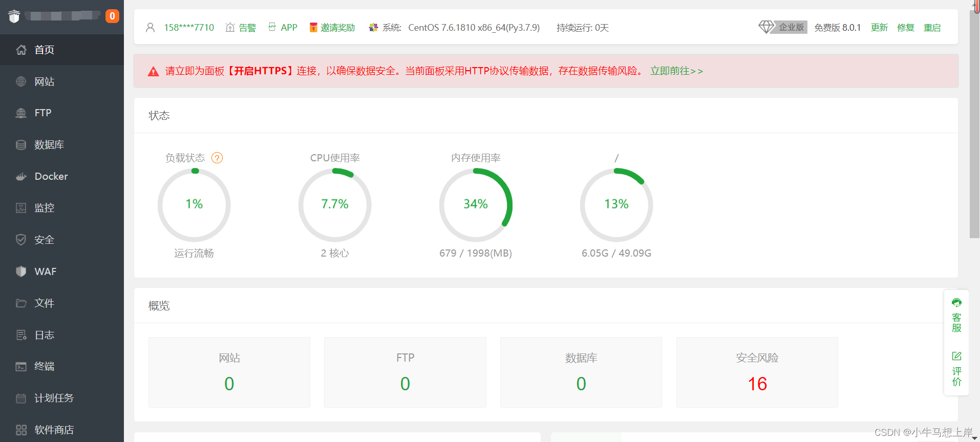Open the 计划任务 menu item
Screen dimensions: 980x442
(x=62, y=398)
